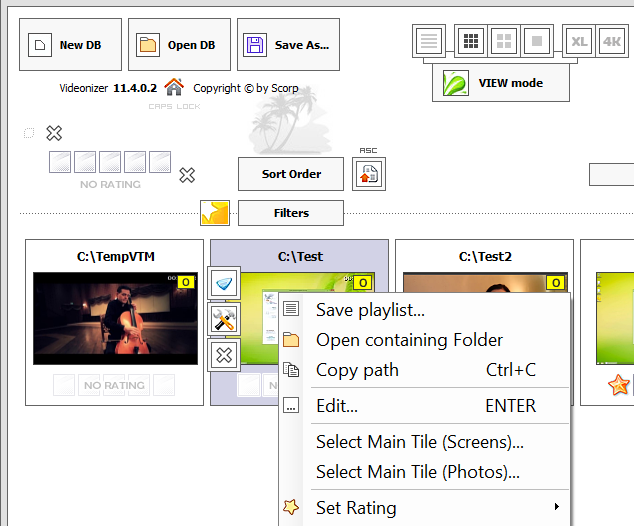The height and width of the screenshot is (526, 634).
Task: Open the C:\TempVTM cello video thumbnail
Action: [114, 320]
